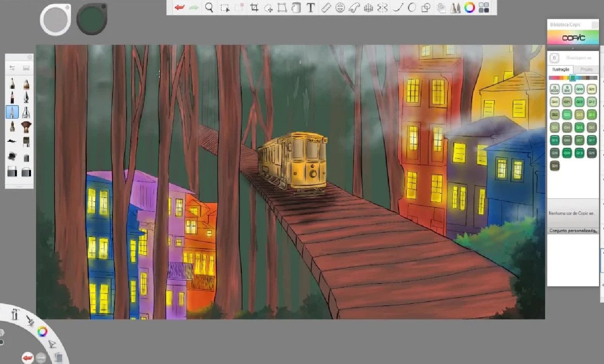The image size is (604, 364).
Task: Open Brush Properties sliders icon in palette
Action: point(12,68)
